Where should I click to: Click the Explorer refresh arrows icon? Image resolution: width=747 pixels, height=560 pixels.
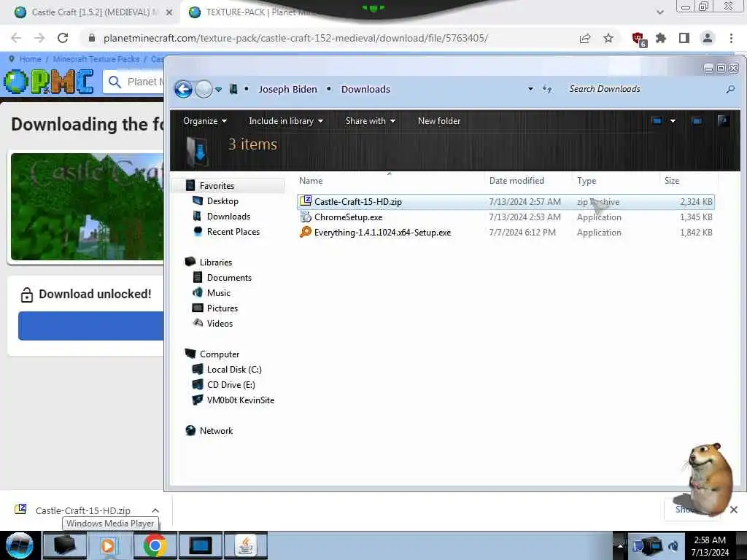pyautogui.click(x=547, y=89)
